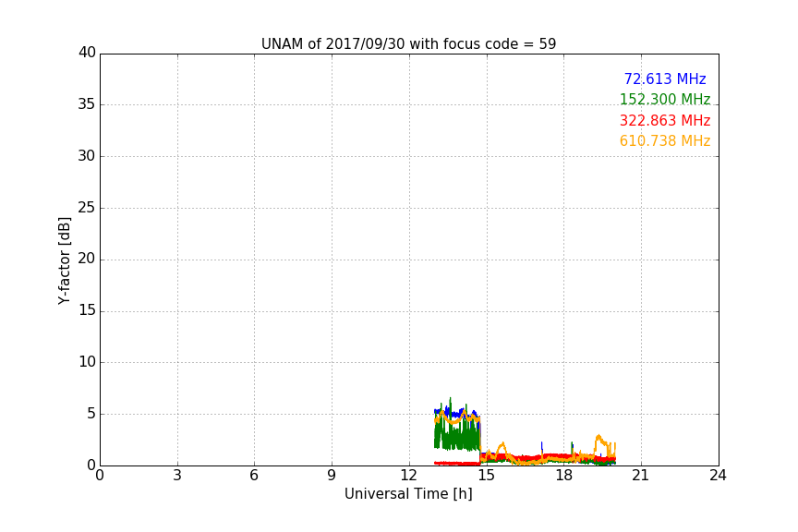The height and width of the screenshot is (532, 798).
Task: Click the y-axis tick label '30'
Action: [x=87, y=156]
